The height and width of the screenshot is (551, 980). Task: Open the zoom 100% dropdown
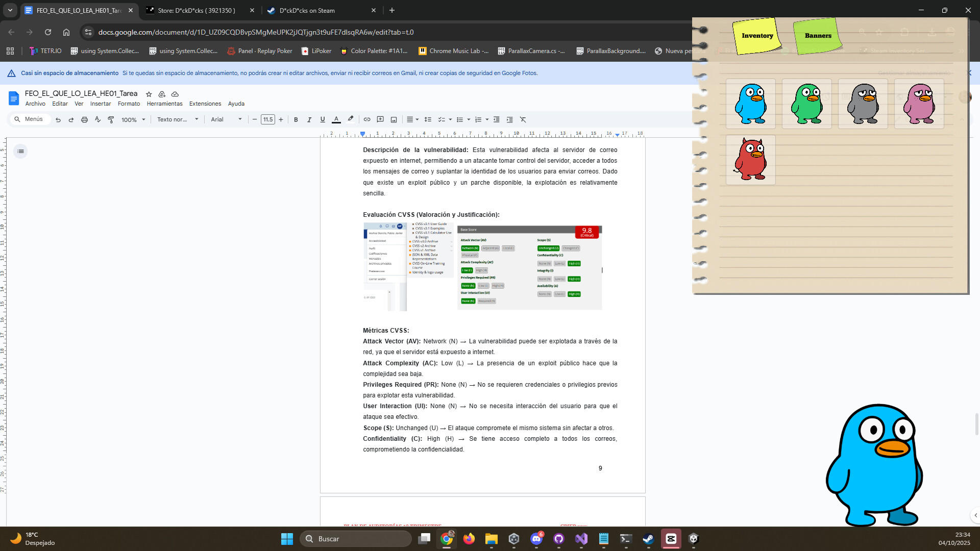click(133, 119)
